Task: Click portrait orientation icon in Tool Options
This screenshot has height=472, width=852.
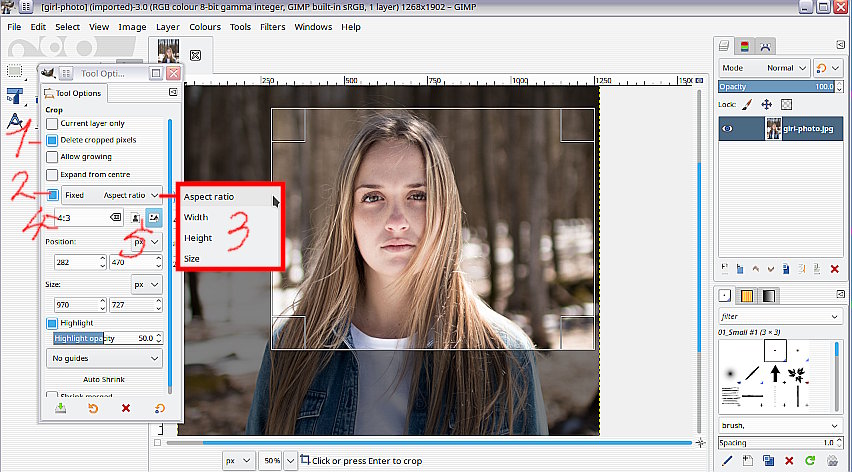Action: coord(136,216)
